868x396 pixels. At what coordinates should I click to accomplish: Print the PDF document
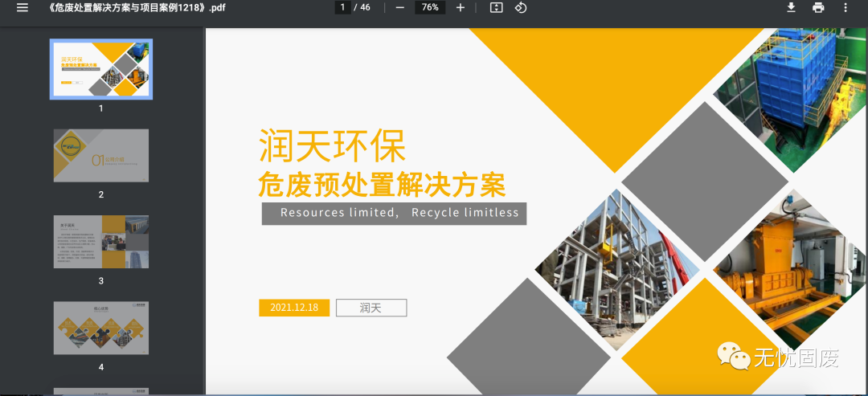click(x=818, y=8)
